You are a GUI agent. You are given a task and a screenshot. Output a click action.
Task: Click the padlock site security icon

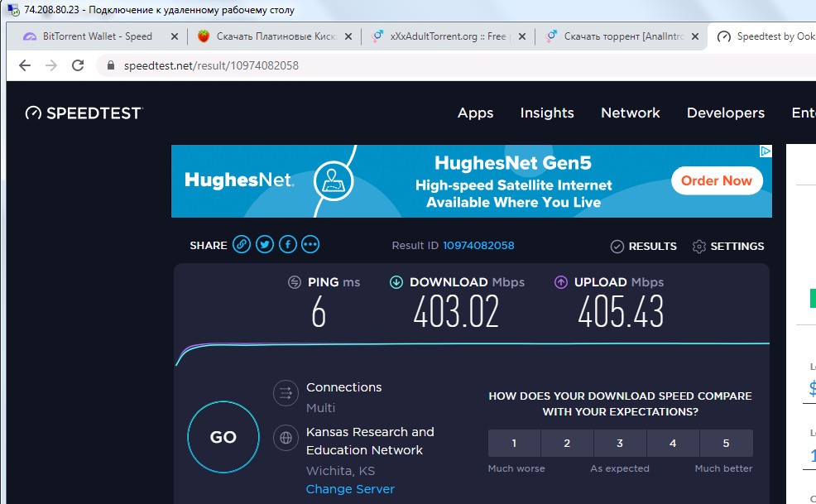(110, 65)
